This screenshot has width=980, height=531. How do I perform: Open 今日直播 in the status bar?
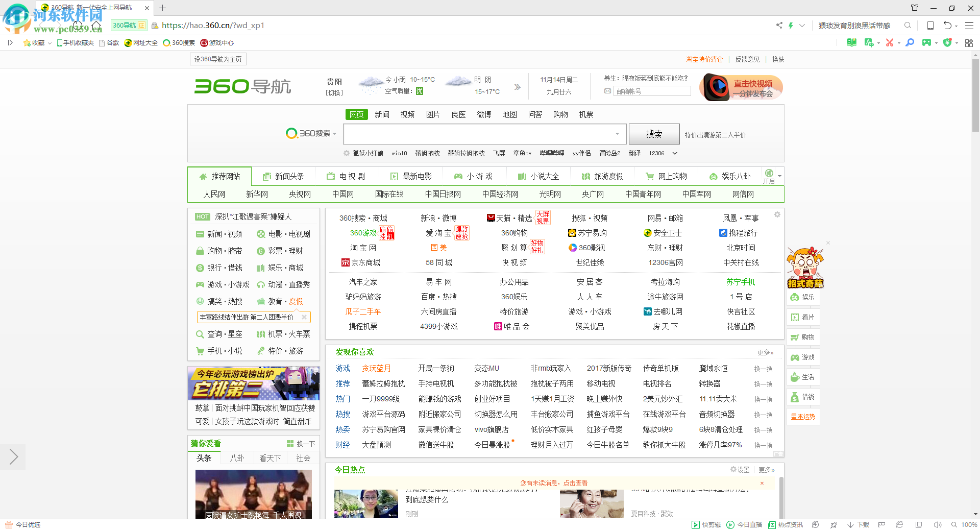[x=744, y=524]
